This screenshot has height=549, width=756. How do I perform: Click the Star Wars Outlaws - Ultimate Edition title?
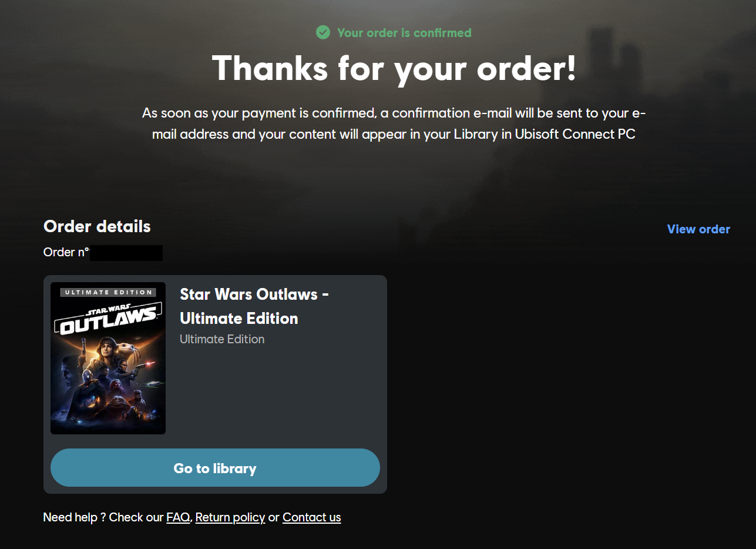(x=254, y=306)
